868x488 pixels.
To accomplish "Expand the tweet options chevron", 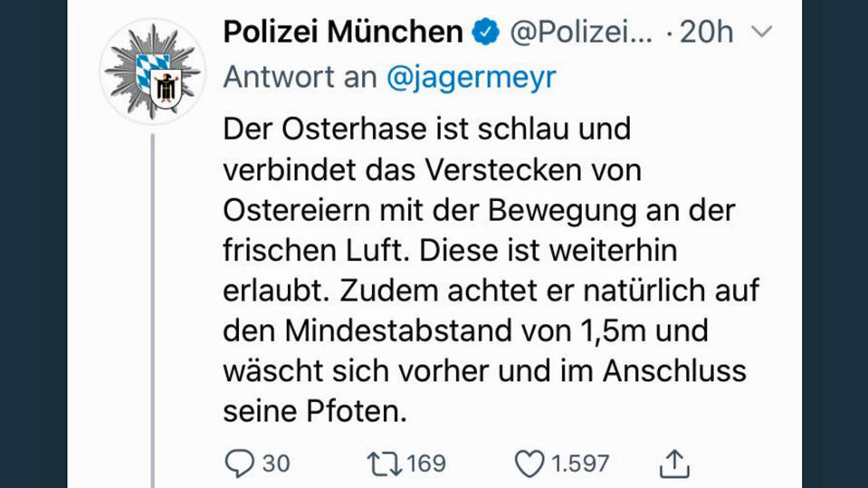I will (762, 32).
